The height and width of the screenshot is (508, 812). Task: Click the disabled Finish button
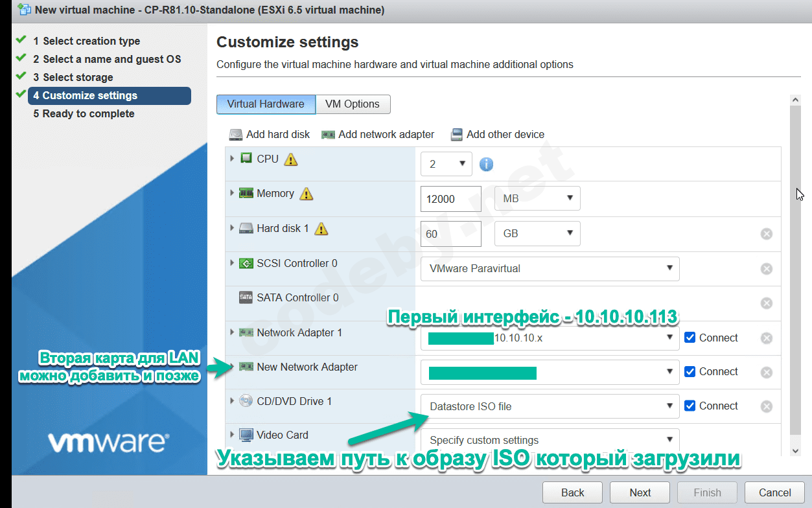[707, 492]
